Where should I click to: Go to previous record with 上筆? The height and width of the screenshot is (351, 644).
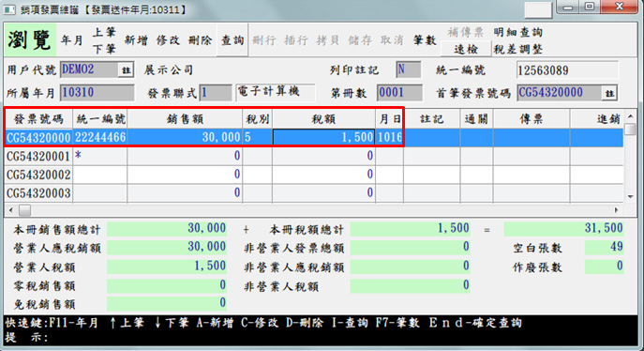(x=104, y=32)
